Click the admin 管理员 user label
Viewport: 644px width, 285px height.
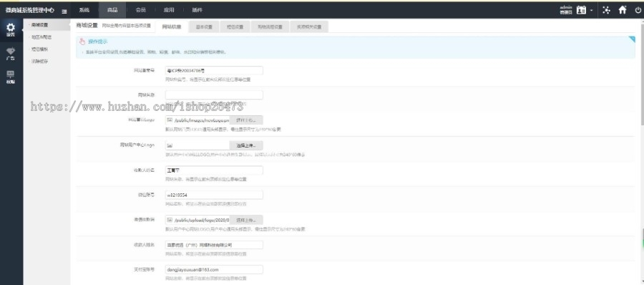(566, 10)
